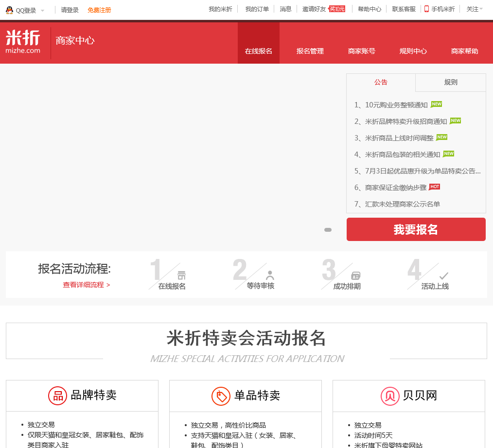Click step label 在线报名 in the flow
The image size is (493, 448).
pyautogui.click(x=172, y=286)
